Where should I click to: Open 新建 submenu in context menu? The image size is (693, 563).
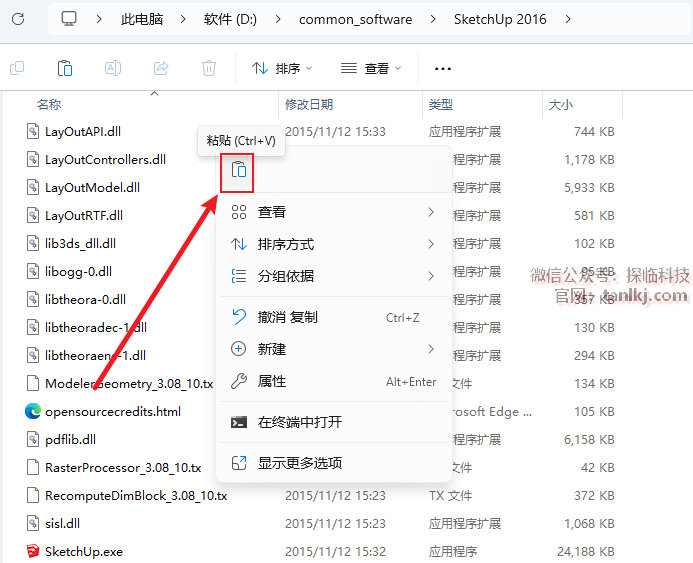(334, 349)
